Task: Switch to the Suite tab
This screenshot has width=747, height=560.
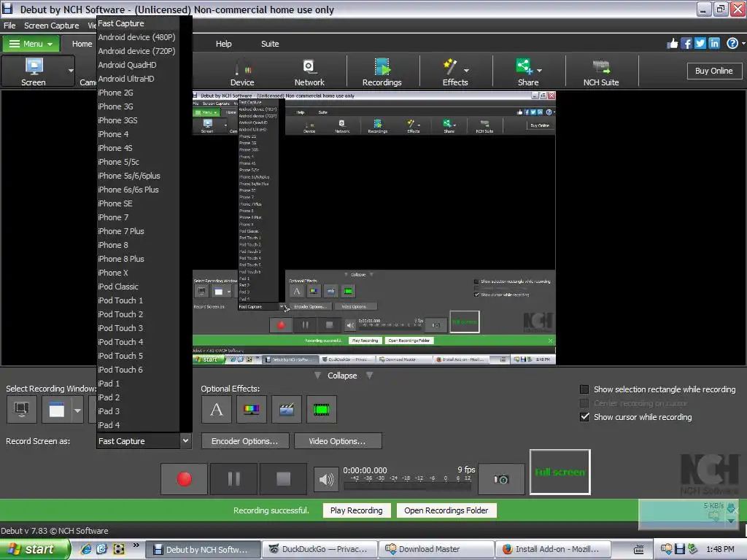Action: pos(270,44)
